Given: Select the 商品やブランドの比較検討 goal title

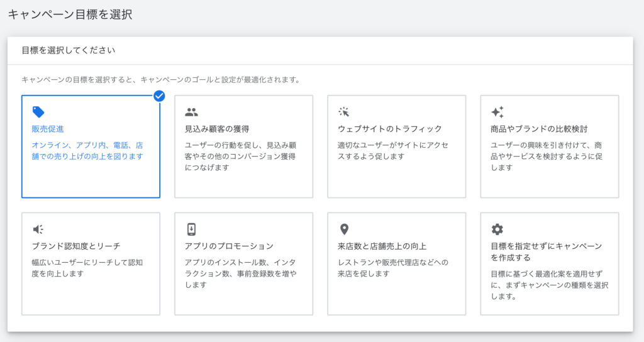Looking at the screenshot, I should 539,129.
